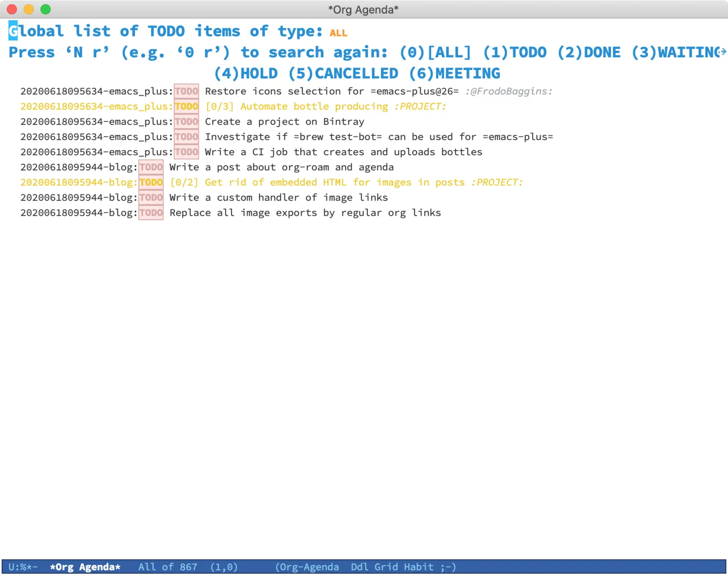Click TODO badge for Restore icons selection
This screenshot has width=728, height=588.
tap(187, 91)
